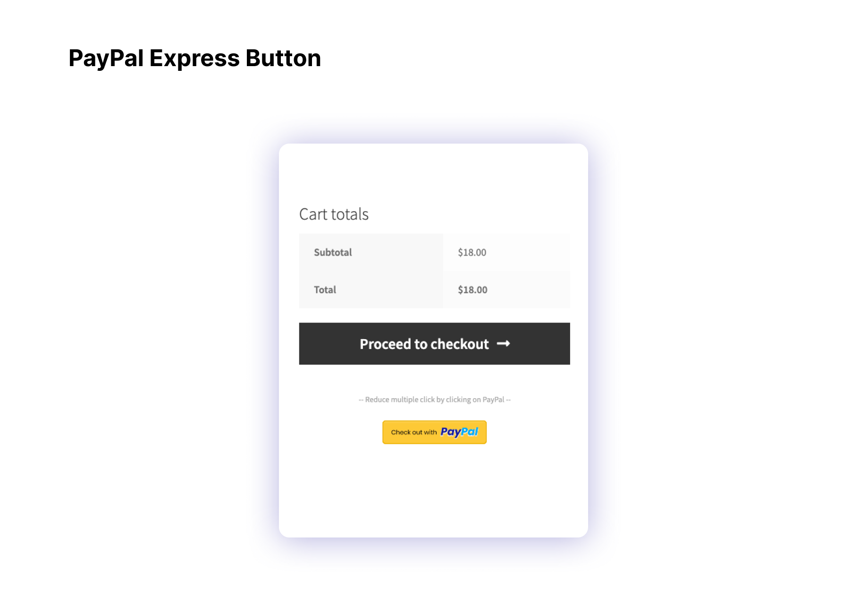Screen dimensions: 868x597
Task: Click the Subtotal row label
Action: [x=333, y=252]
